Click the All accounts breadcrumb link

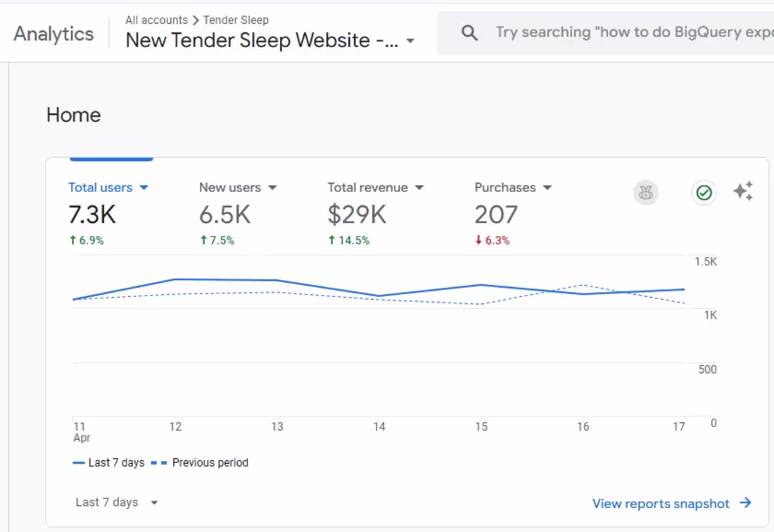(156, 20)
